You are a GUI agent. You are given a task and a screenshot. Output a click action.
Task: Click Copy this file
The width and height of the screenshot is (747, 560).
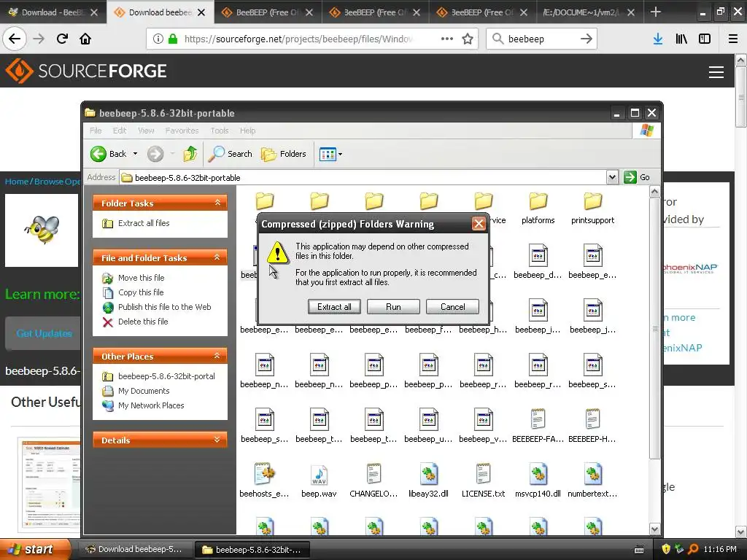coord(141,292)
